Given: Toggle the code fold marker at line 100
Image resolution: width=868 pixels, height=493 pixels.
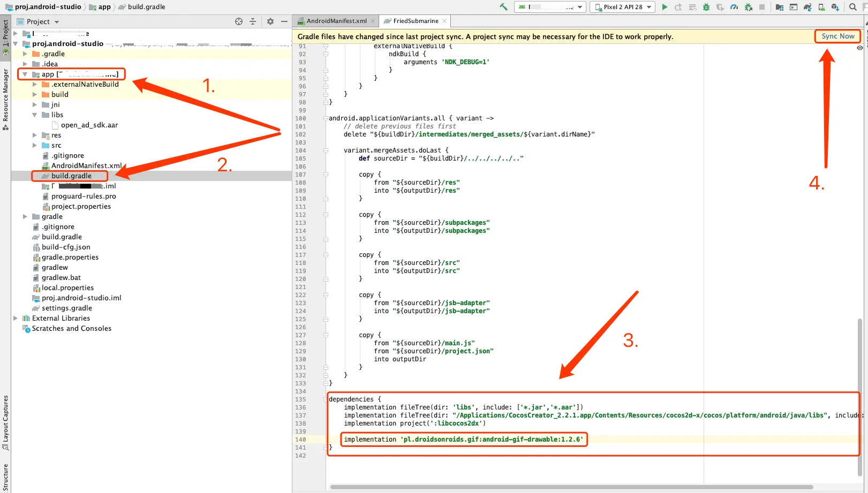Looking at the screenshot, I should tap(326, 118).
